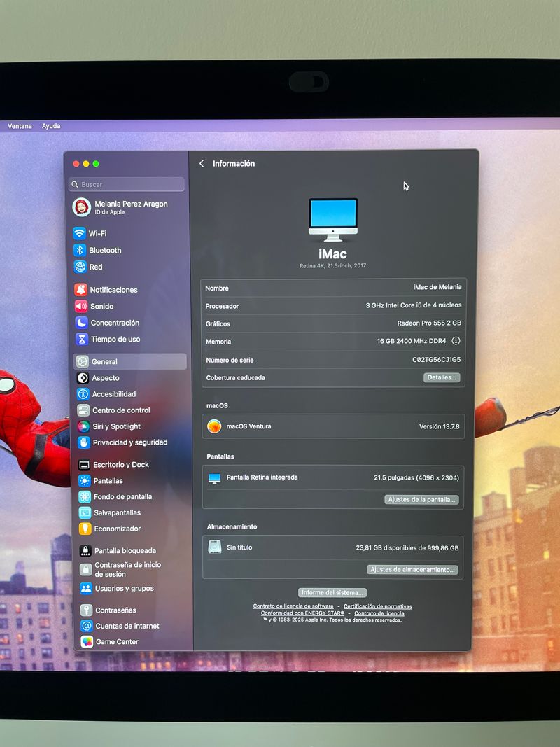560x747 pixels.
Task: Open Certificación de normativas link
Action: click(377, 606)
